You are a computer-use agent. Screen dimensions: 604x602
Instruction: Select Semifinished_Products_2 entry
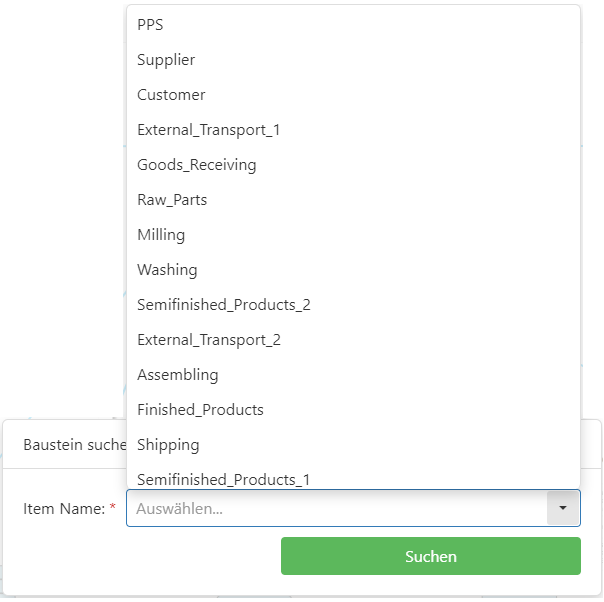(x=224, y=305)
